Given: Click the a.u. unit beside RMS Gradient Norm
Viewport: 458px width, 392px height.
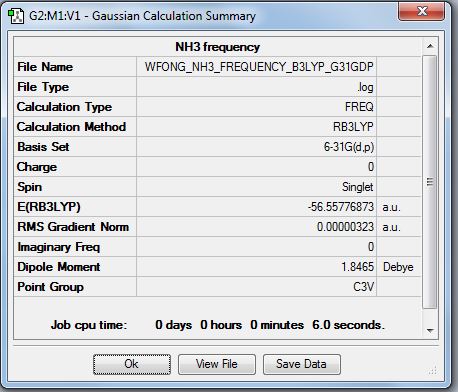Looking at the screenshot, I should tap(392, 227).
